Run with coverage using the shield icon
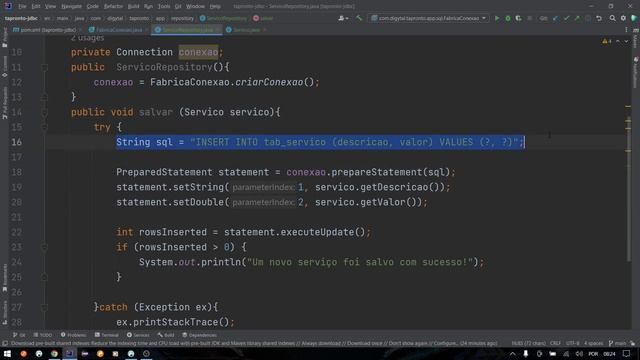The image size is (640, 360). click(518, 18)
